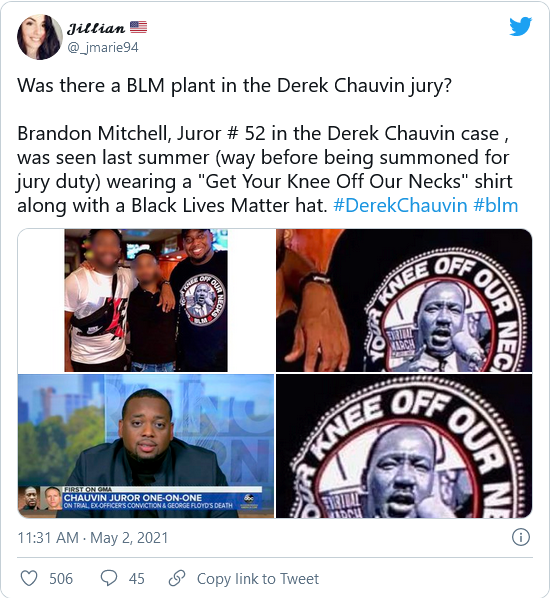
Task: Click Copy link to Tweet
Action: 257,579
